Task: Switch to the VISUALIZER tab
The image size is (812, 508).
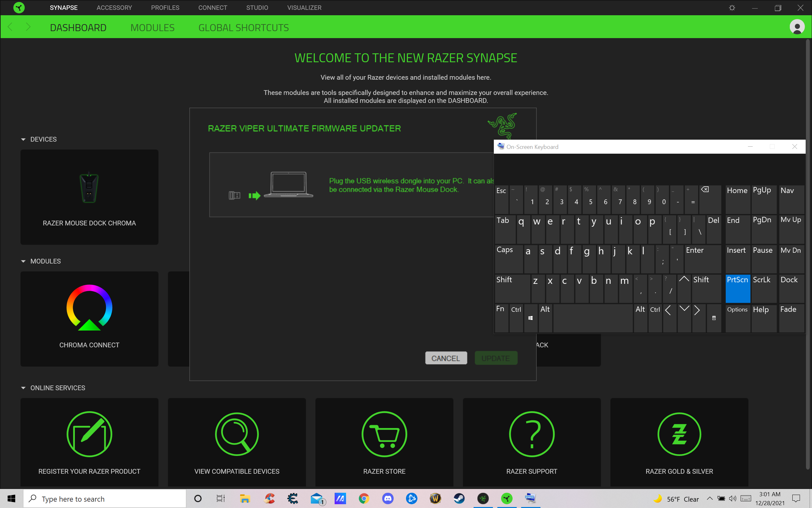Action: coord(304,7)
